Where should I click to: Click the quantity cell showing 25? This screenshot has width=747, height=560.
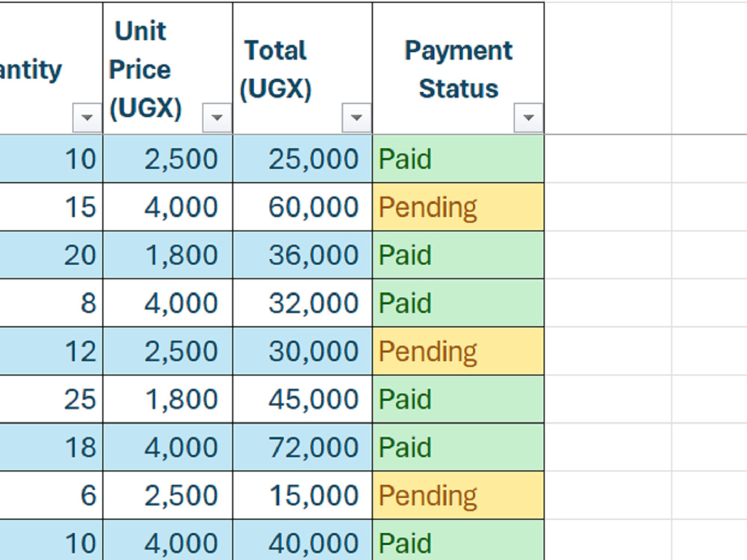(x=51, y=399)
